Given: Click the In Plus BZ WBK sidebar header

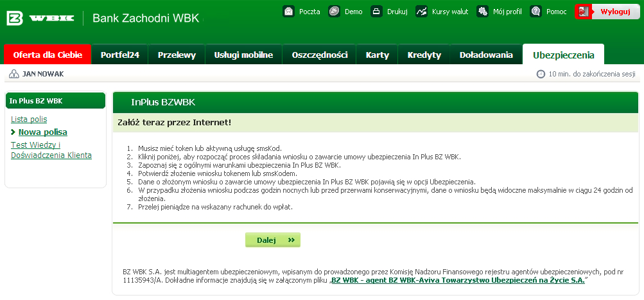Looking at the screenshot, I should coord(55,101).
